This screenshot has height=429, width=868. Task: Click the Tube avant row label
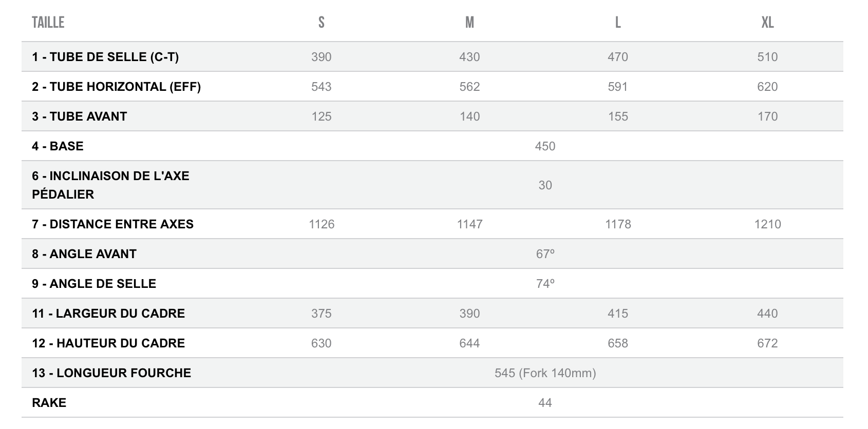[79, 116]
